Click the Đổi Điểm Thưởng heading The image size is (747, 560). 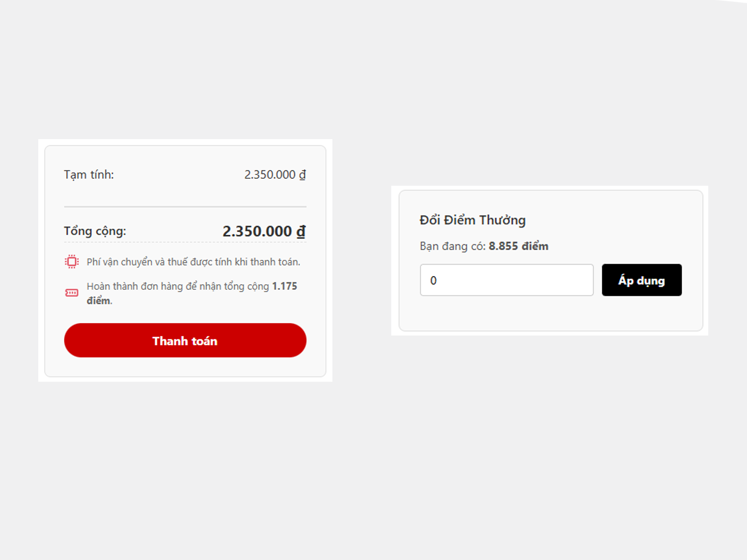(472, 220)
